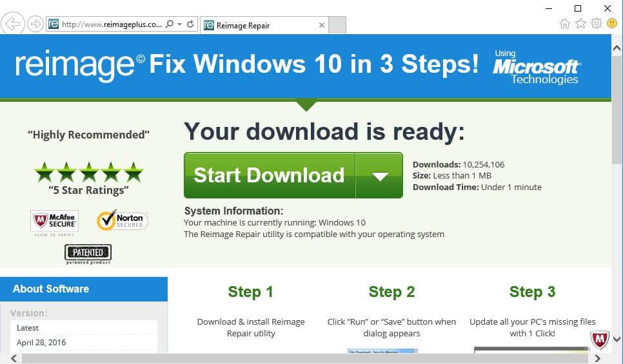
Task: Click the About Software header
Action: coord(83,289)
